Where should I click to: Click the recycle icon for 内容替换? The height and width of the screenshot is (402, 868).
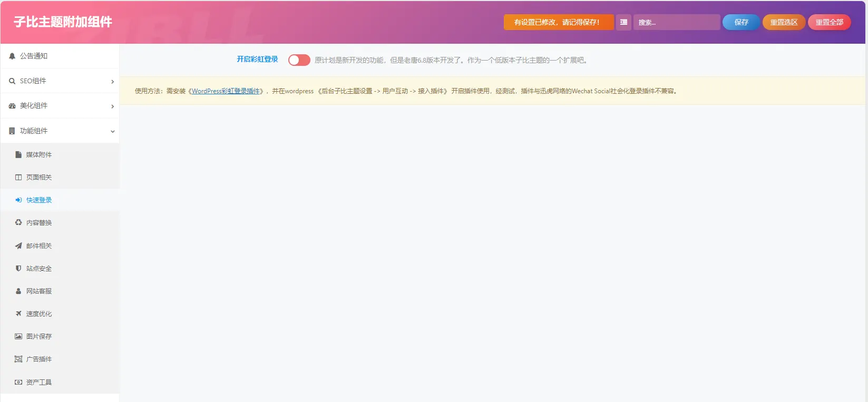18,222
